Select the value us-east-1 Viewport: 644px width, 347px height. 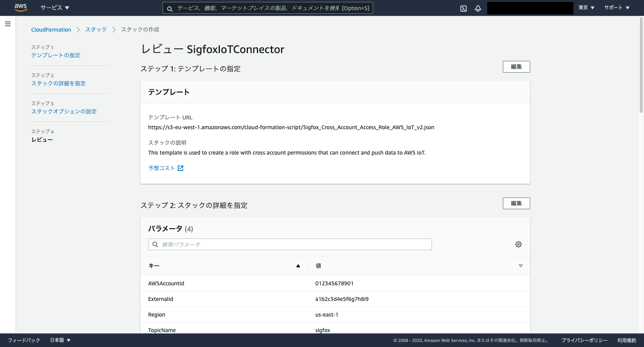coord(327,315)
